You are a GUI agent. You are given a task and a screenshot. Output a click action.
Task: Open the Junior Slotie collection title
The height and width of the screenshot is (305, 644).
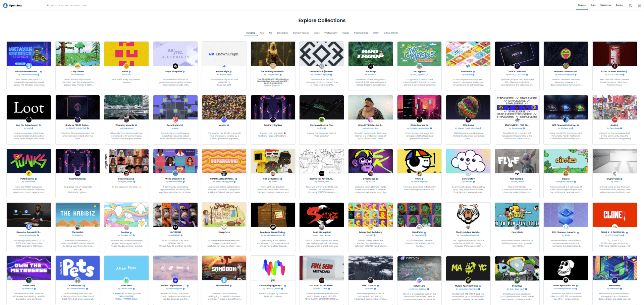[29, 286]
